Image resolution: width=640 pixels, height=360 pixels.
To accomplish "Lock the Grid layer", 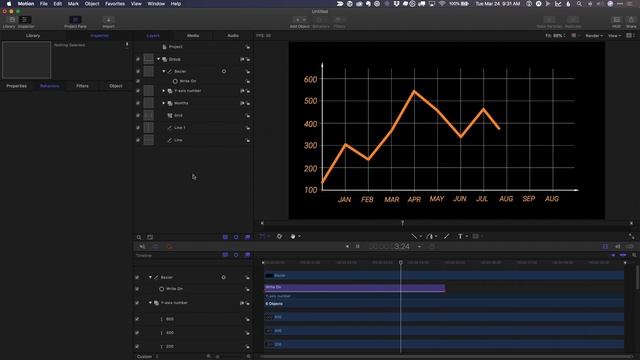I will tap(248, 116).
